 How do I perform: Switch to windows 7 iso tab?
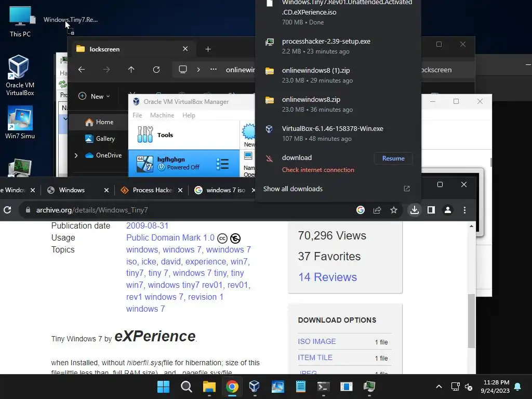coord(225,190)
